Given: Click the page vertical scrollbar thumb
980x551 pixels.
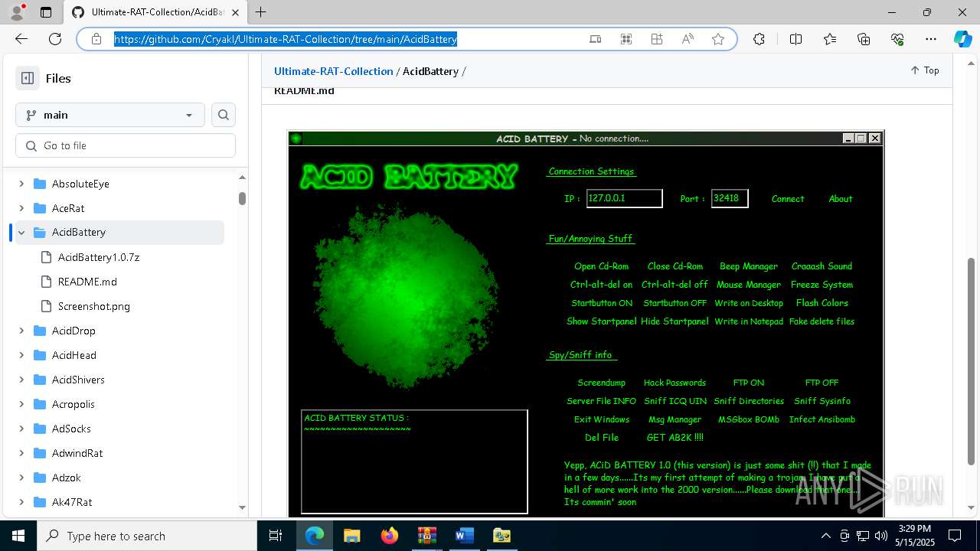Looking at the screenshot, I should (x=972, y=362).
